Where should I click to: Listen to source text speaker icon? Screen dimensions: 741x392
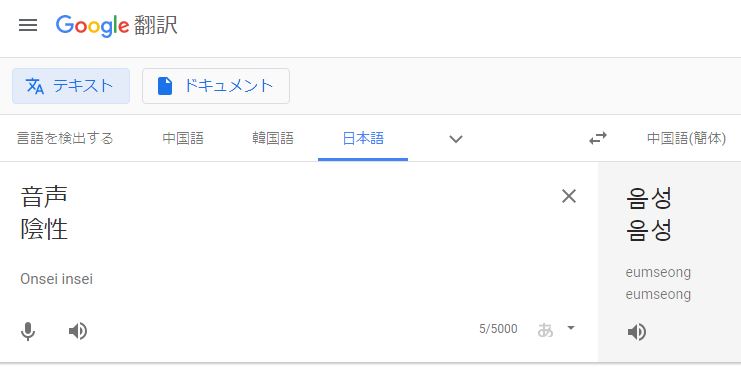click(x=78, y=331)
